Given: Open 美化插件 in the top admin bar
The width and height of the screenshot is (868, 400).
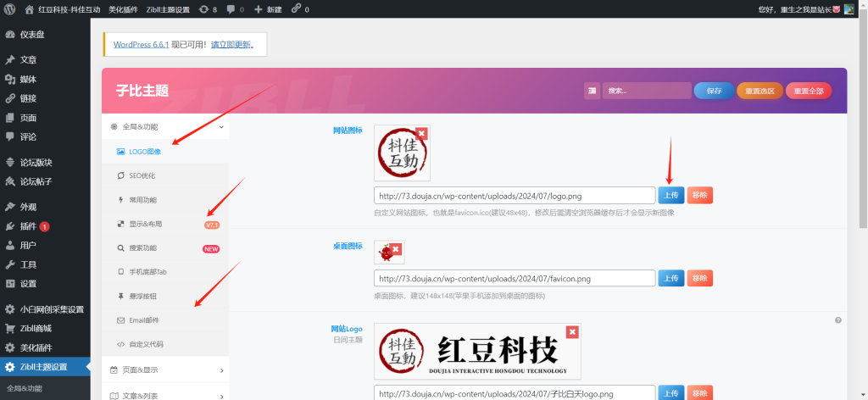Looking at the screenshot, I should [123, 9].
